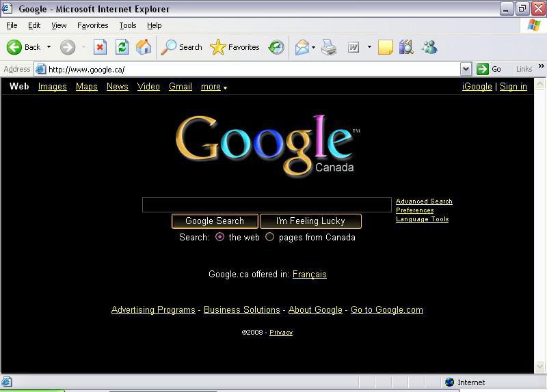
Task: Open the Edit dropdown arrow beside Word icon
Action: click(x=369, y=47)
